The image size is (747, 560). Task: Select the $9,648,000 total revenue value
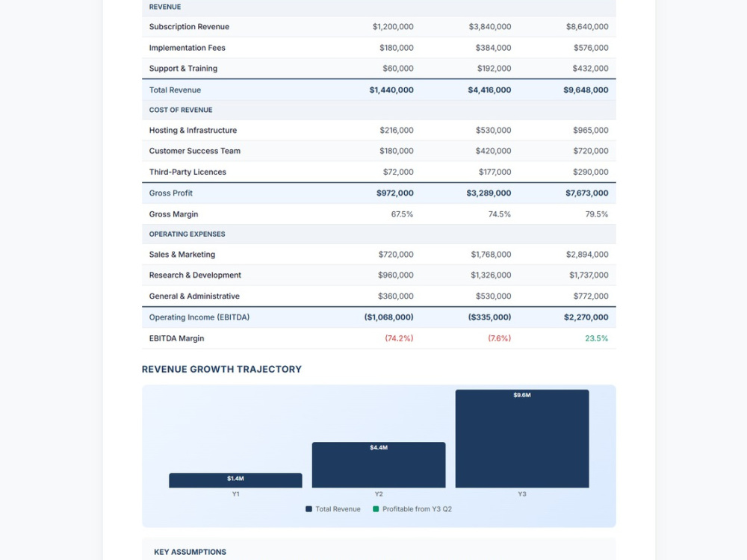[x=586, y=90]
